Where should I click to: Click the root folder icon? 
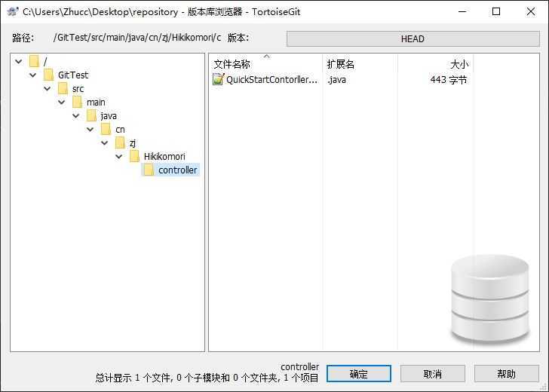point(34,61)
